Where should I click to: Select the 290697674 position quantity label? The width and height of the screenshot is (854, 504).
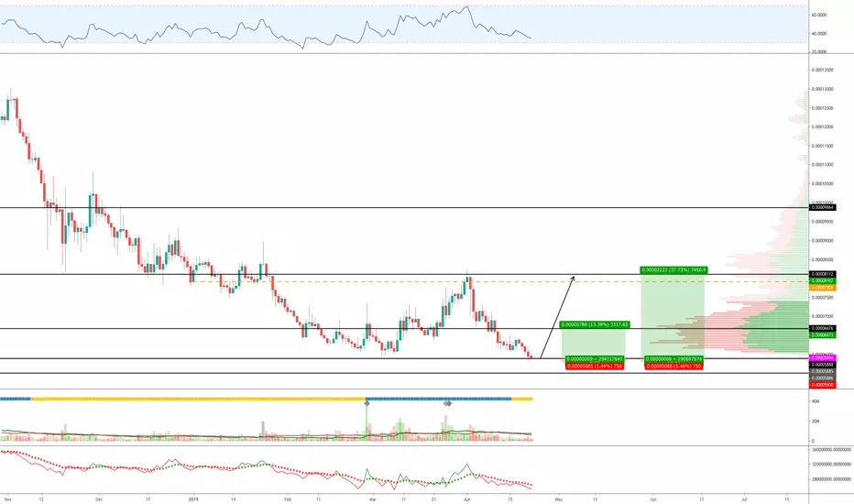[673, 359]
